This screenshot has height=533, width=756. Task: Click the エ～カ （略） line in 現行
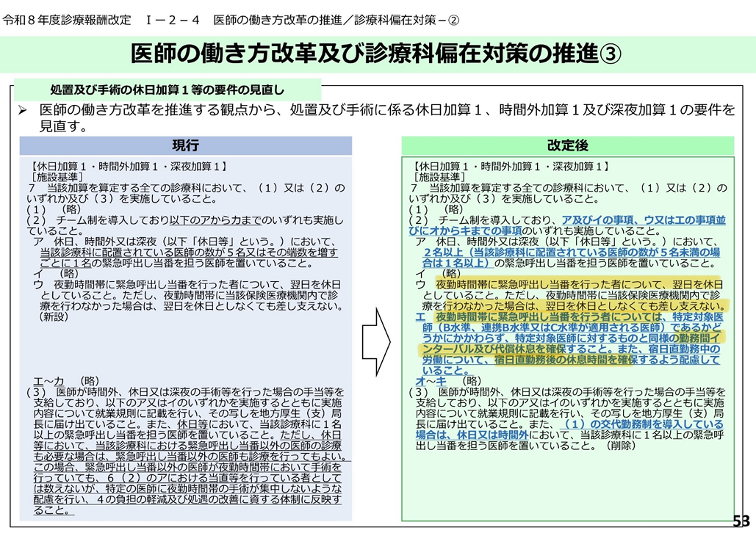click(x=67, y=381)
